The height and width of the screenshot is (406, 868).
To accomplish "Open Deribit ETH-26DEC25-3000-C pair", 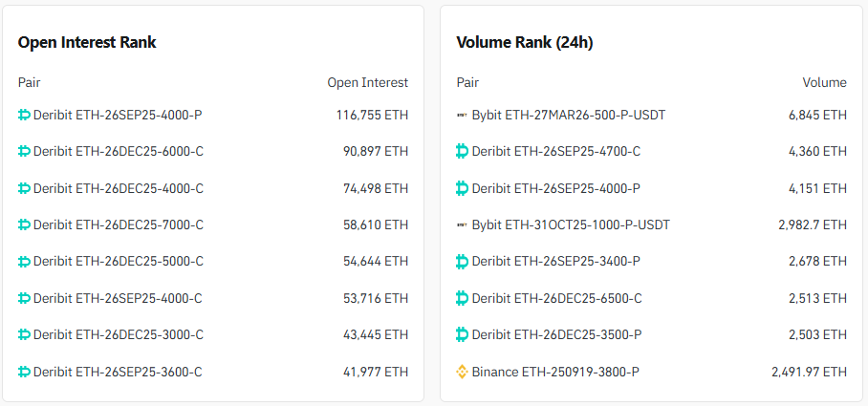I will (119, 334).
